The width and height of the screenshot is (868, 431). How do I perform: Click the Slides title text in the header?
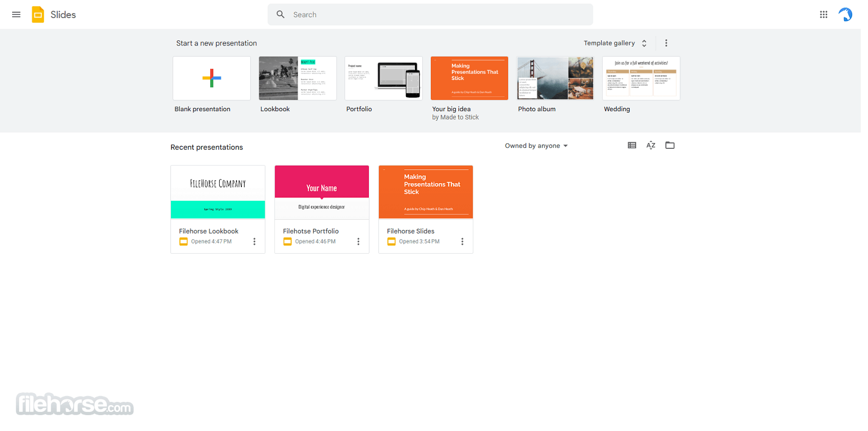[63, 15]
